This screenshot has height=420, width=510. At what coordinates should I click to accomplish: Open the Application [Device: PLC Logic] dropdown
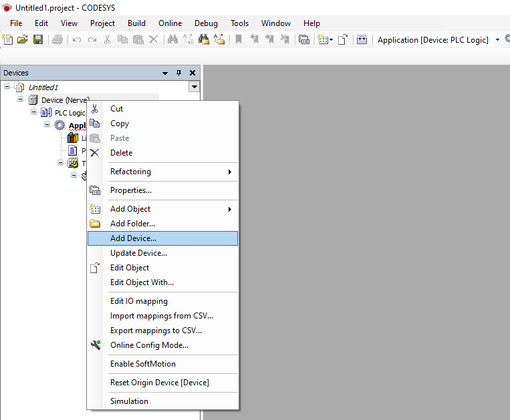click(x=497, y=40)
